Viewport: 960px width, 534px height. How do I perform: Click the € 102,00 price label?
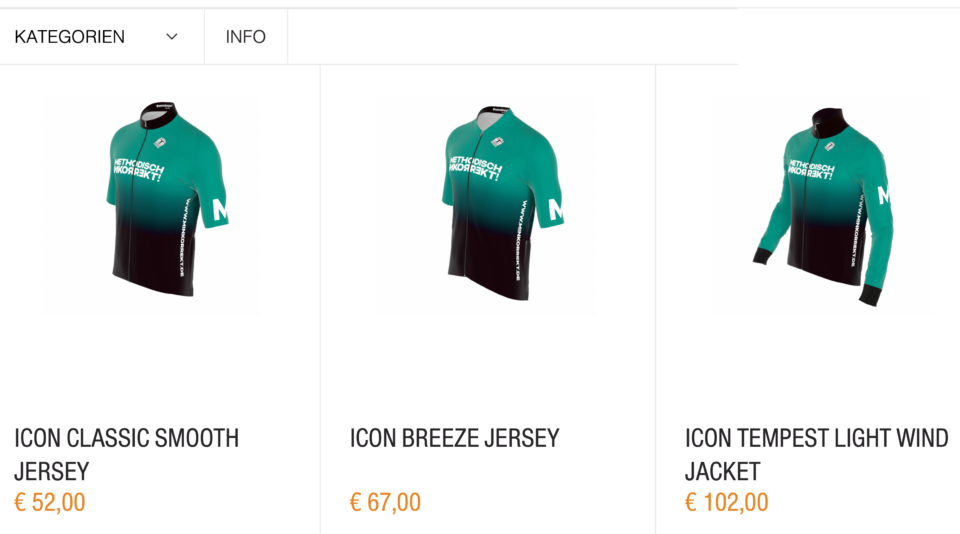727,502
